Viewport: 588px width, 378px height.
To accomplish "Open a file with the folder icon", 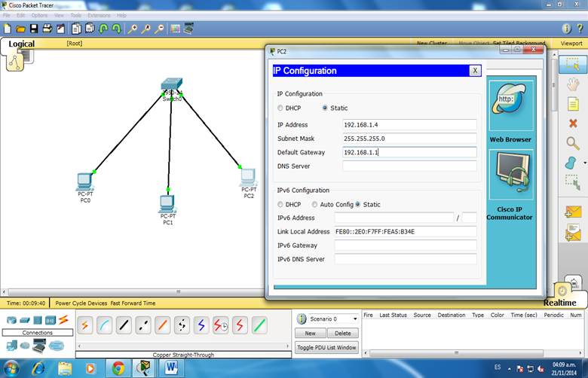I will tap(20, 29).
